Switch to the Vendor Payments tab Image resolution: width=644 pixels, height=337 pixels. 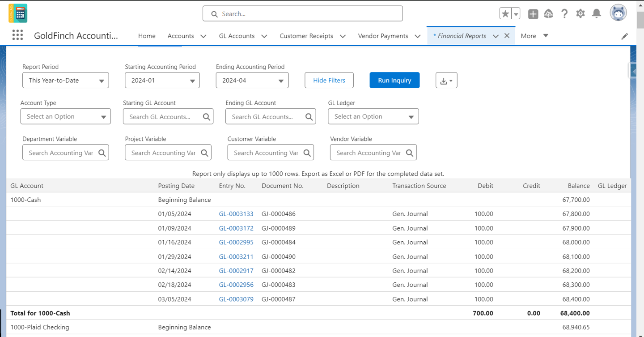(x=383, y=36)
